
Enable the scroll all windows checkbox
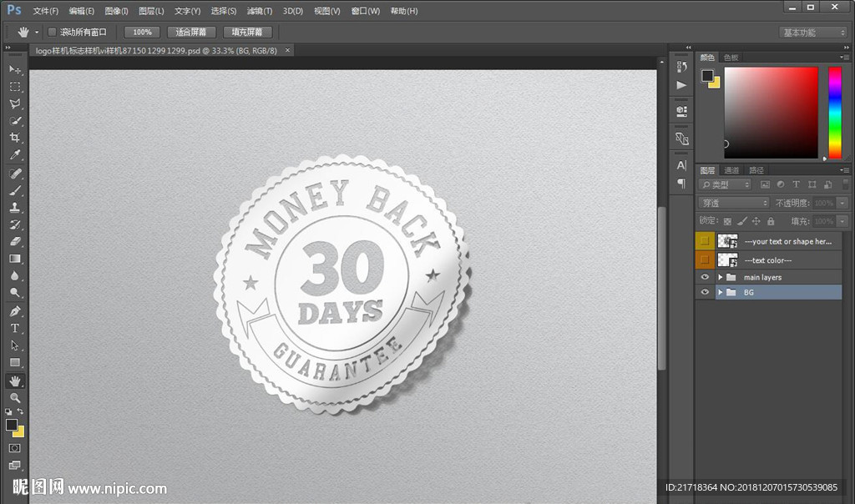coord(52,33)
